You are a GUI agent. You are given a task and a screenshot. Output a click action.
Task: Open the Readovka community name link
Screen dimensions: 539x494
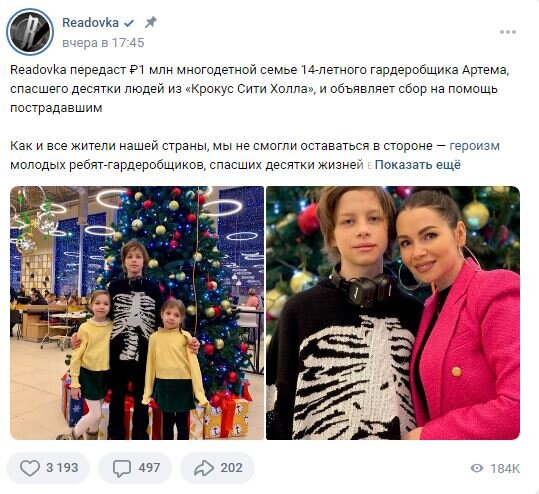pyautogui.click(x=90, y=23)
